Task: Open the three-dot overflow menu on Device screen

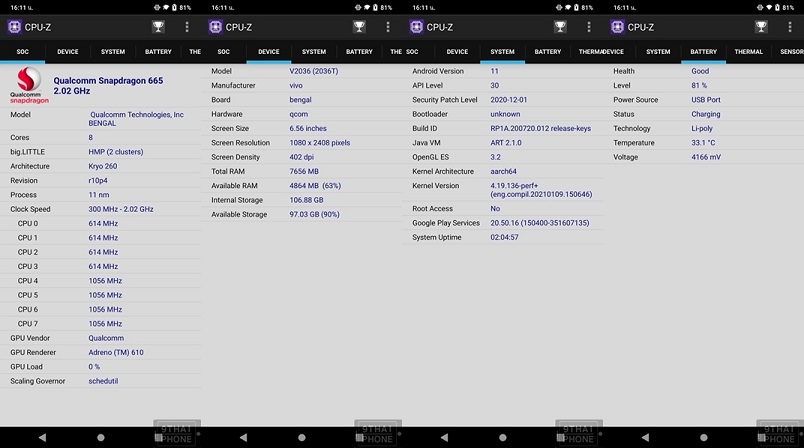Action: coord(388,27)
